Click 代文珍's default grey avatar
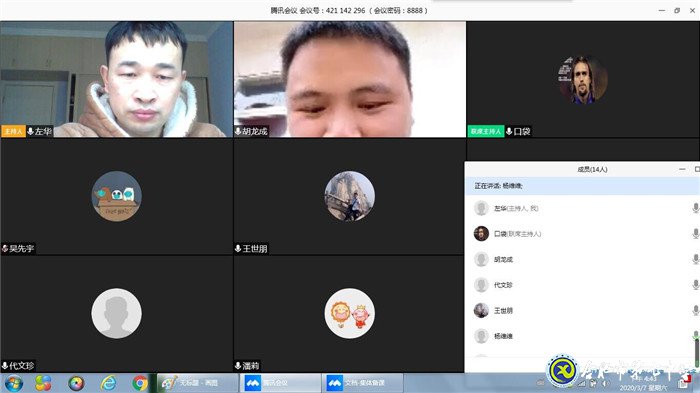Screen dimensions: 700x393 [x=117, y=314]
